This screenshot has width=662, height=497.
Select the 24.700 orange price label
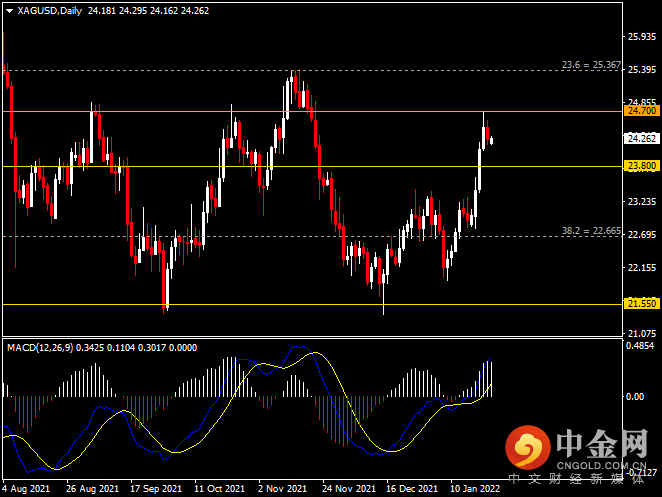click(x=642, y=111)
